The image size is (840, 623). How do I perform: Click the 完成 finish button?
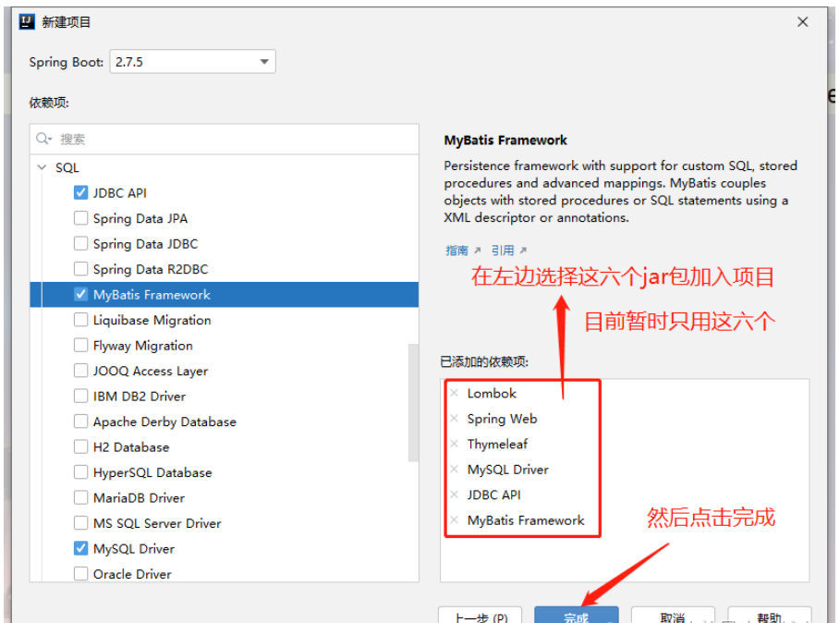click(577, 615)
